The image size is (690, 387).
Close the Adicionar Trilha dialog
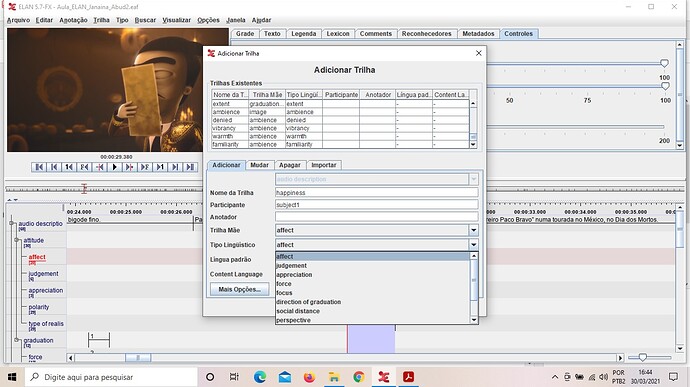(478, 53)
